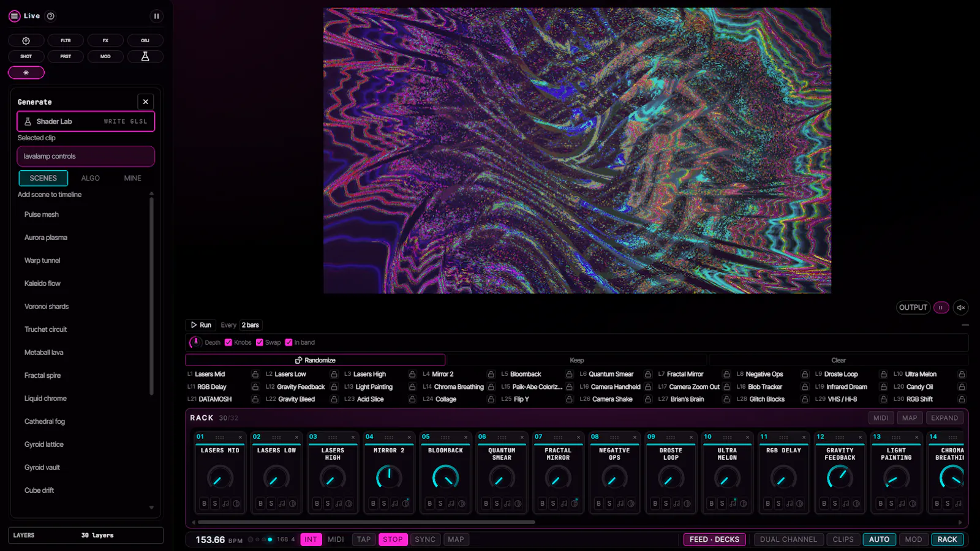Open the FLTR panel

pos(66,40)
